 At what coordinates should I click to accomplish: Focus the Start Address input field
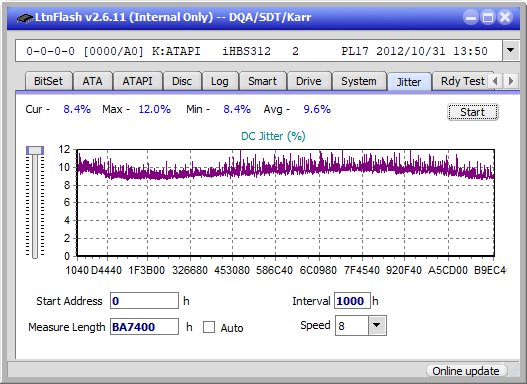pos(144,301)
